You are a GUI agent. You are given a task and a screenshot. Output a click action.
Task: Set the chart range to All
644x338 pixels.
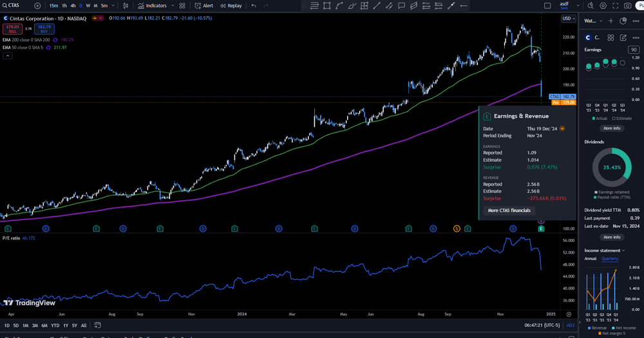coord(84,326)
